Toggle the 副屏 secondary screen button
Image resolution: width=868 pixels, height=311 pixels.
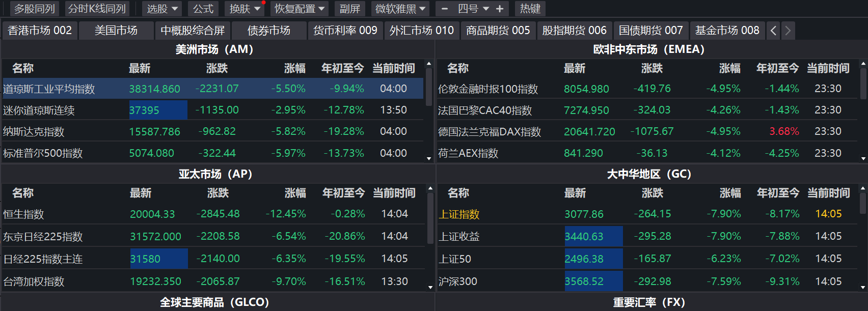point(349,9)
